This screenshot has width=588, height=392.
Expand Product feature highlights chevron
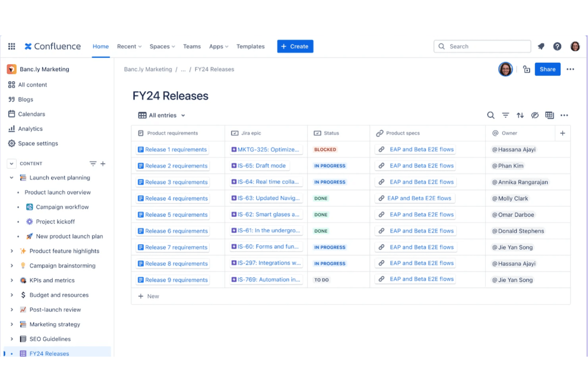tap(12, 251)
